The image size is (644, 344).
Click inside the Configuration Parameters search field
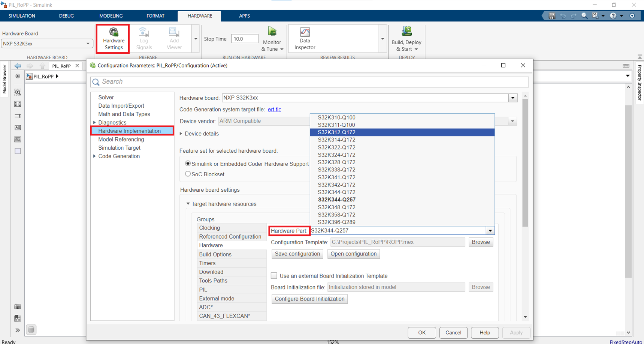point(262,82)
